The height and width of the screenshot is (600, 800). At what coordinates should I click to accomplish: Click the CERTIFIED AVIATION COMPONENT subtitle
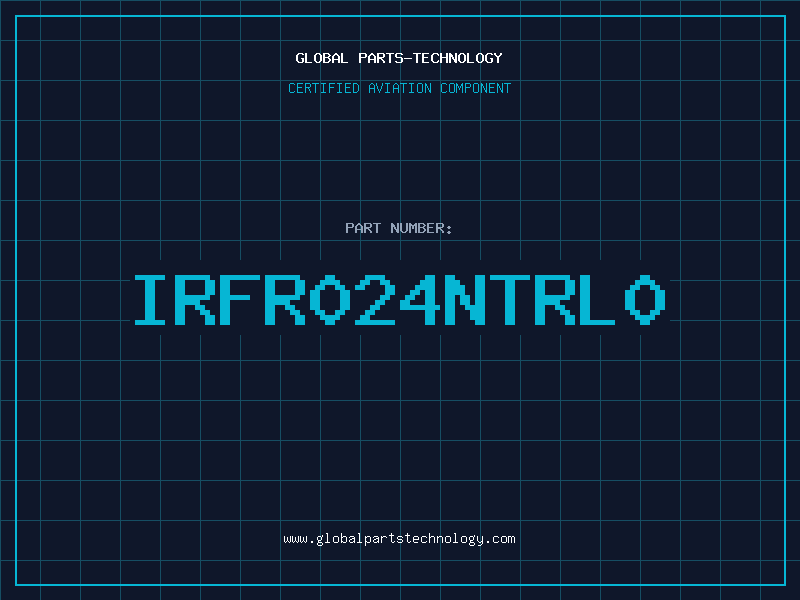(x=399, y=88)
